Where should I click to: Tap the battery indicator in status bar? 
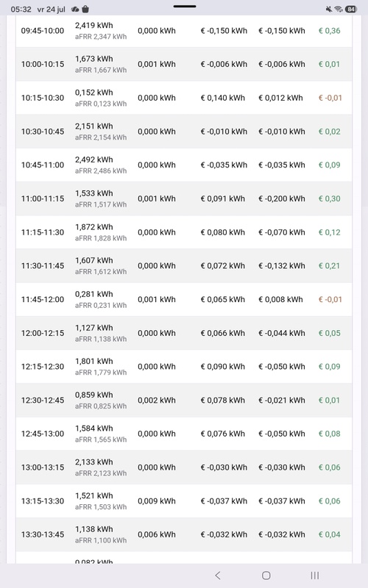351,9
